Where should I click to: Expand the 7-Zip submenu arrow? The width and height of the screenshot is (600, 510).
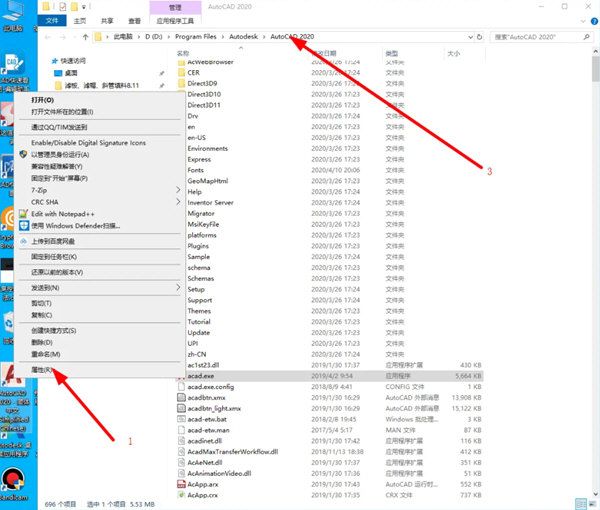point(178,189)
